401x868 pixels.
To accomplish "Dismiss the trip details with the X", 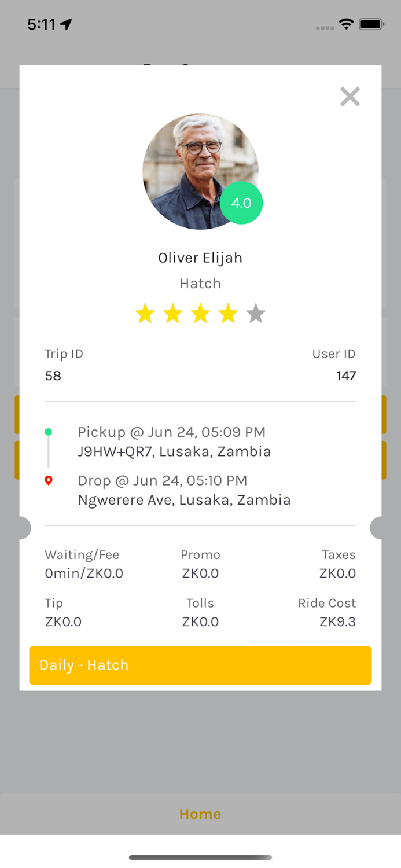I will click(x=350, y=97).
